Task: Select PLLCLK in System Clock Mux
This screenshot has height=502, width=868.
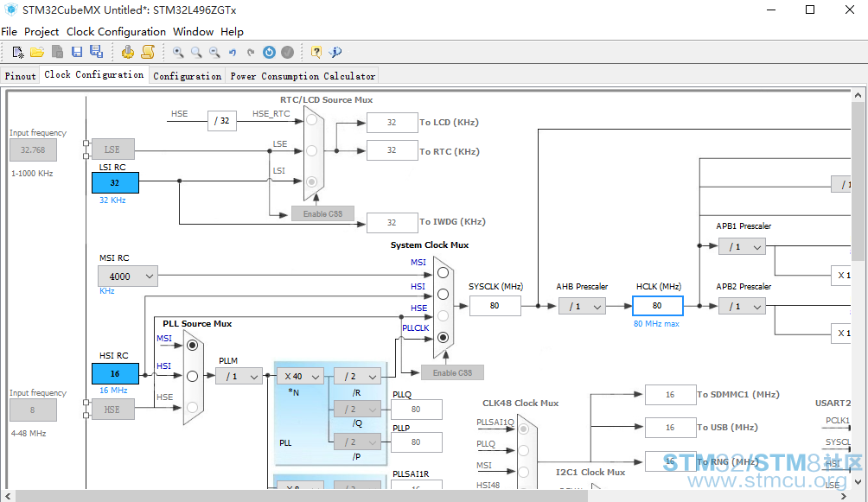Action: [x=443, y=337]
